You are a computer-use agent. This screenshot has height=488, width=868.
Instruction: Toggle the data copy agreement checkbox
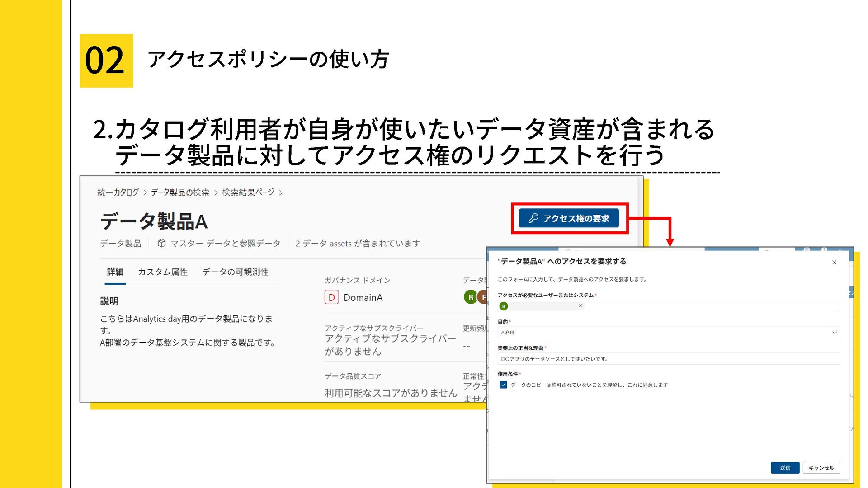(503, 385)
